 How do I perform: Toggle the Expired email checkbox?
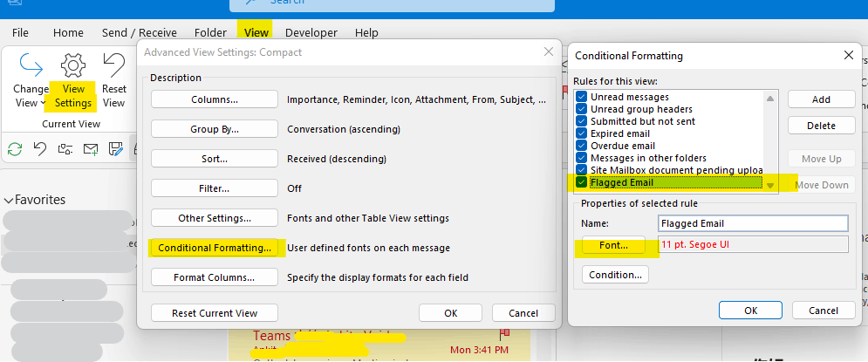pos(581,133)
